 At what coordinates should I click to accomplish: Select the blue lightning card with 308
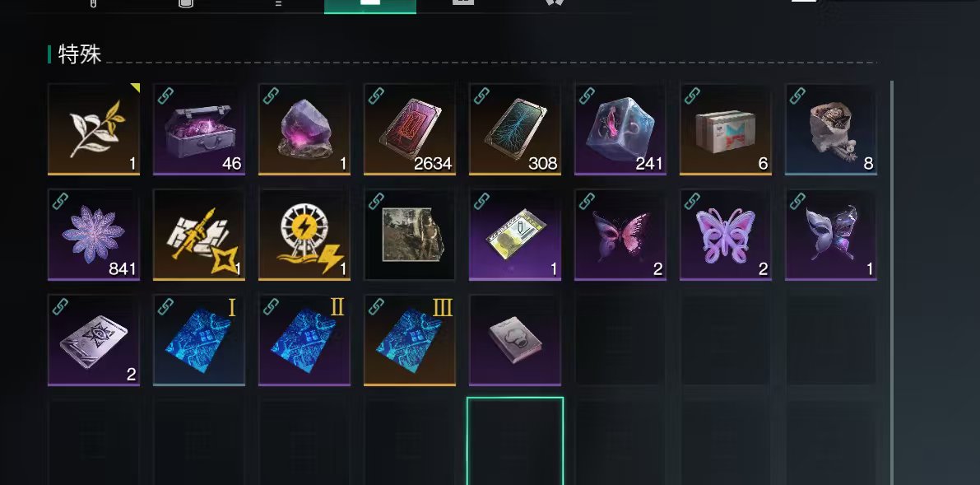(515, 129)
